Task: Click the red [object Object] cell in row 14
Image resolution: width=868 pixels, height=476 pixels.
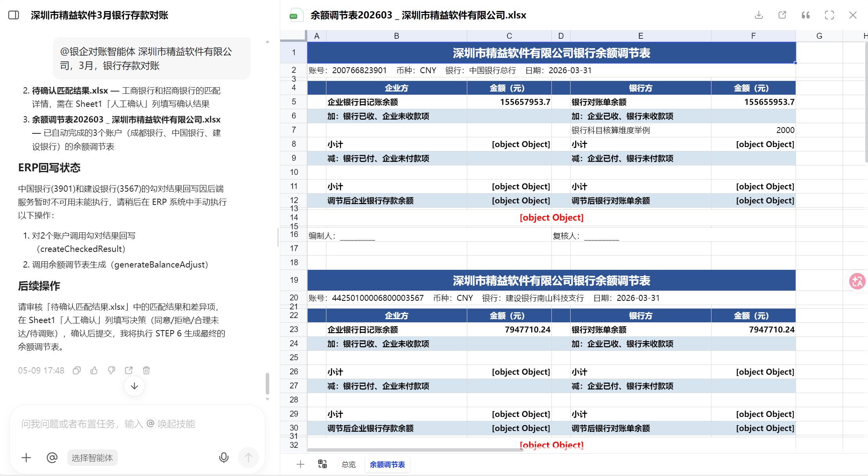Action: click(x=551, y=217)
